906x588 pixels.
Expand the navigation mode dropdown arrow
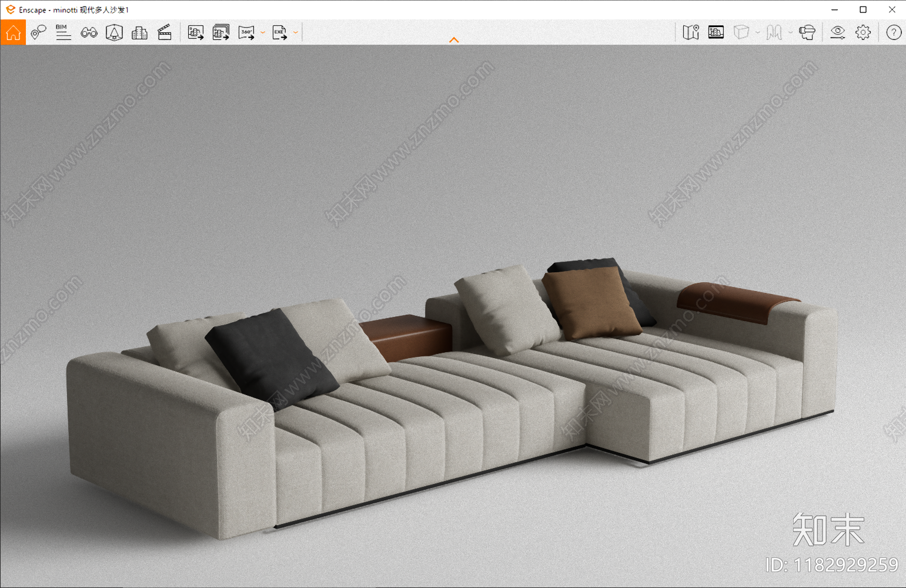(791, 33)
